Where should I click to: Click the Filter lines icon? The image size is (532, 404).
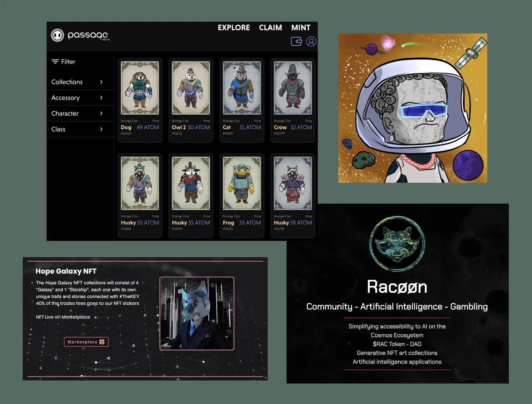click(55, 62)
